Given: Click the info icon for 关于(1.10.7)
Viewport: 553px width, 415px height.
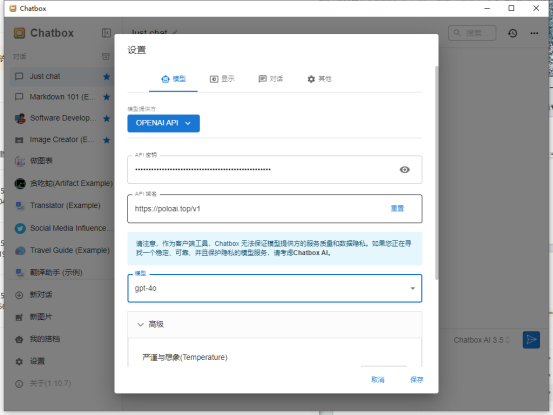Looking at the screenshot, I should (19, 384).
